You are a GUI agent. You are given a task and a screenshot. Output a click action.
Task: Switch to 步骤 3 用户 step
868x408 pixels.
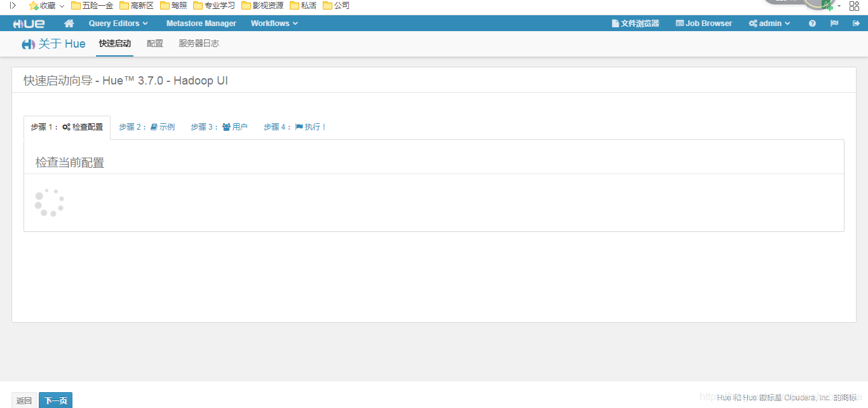click(219, 127)
